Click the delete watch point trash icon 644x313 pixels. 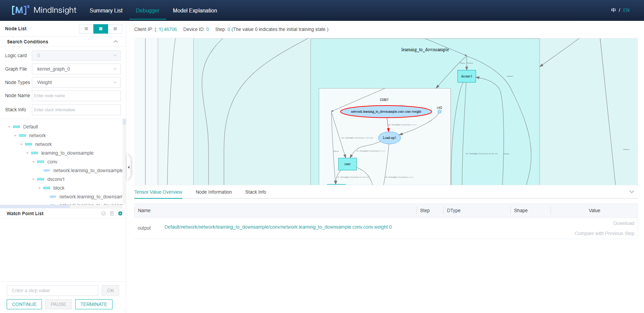112,213
